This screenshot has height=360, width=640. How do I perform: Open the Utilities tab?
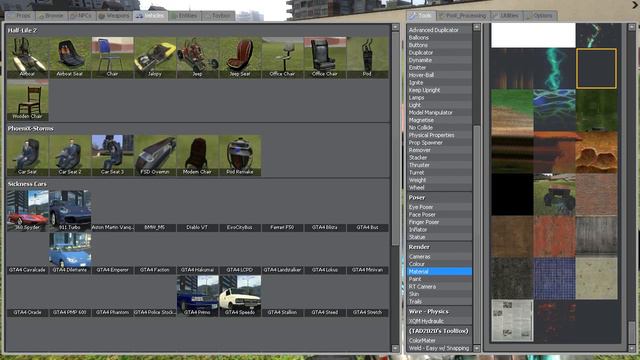[x=506, y=16]
